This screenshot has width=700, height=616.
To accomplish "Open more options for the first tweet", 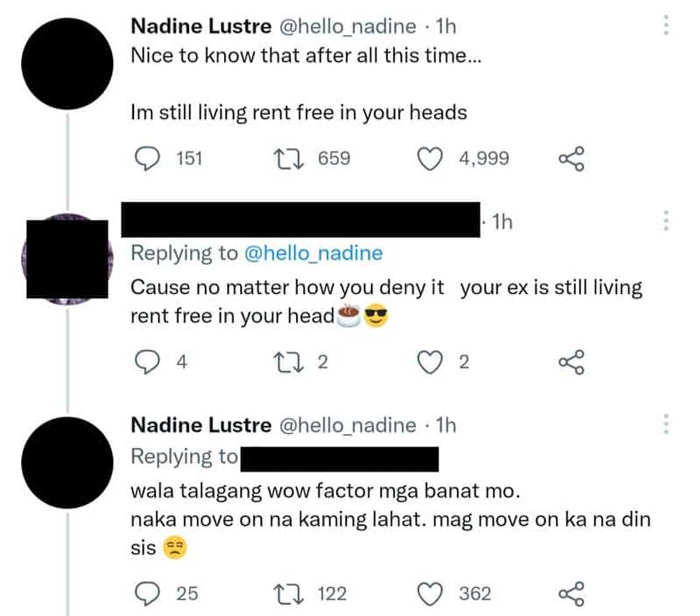I will tap(666, 26).
